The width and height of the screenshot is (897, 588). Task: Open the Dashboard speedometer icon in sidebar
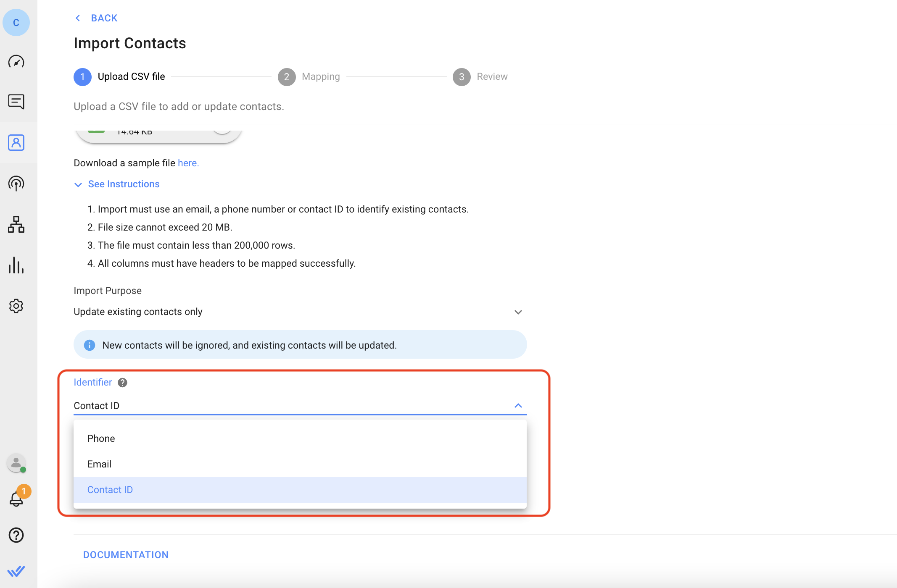16,62
